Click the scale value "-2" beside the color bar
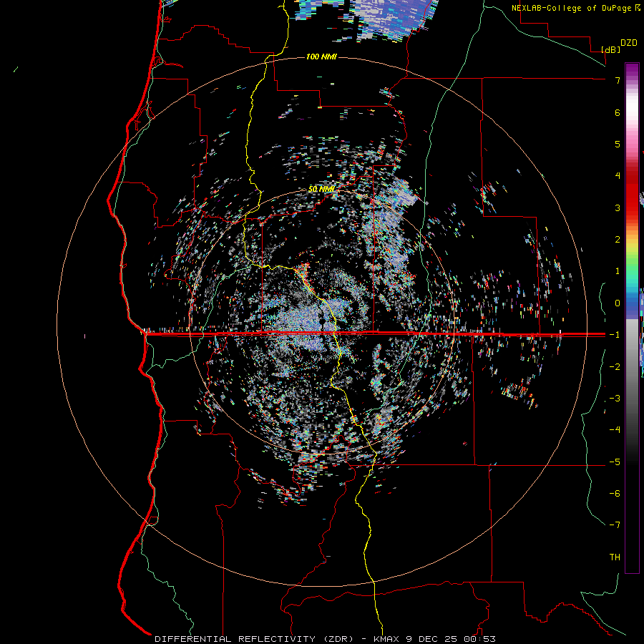Screen dimensions: 644x644 (615, 367)
